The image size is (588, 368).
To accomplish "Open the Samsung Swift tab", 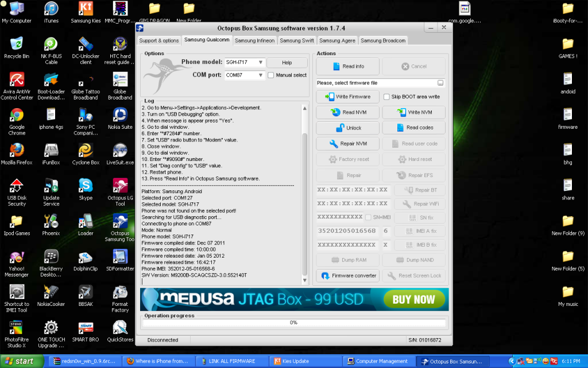I will click(x=297, y=41).
